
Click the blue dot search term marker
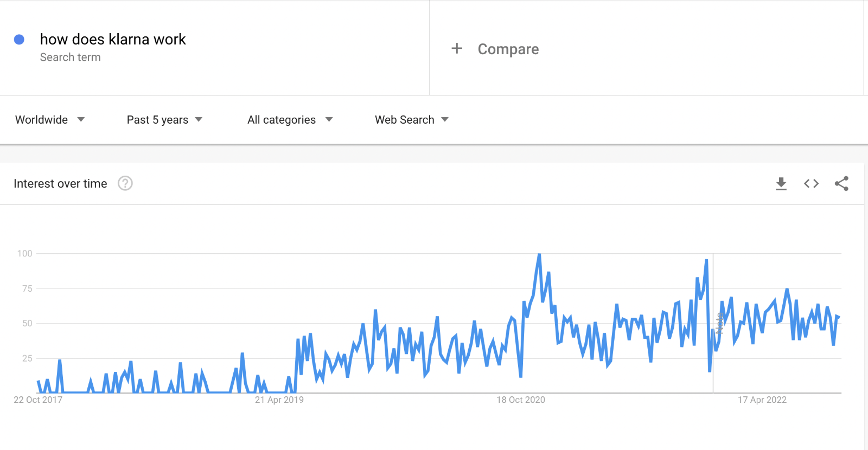19,40
